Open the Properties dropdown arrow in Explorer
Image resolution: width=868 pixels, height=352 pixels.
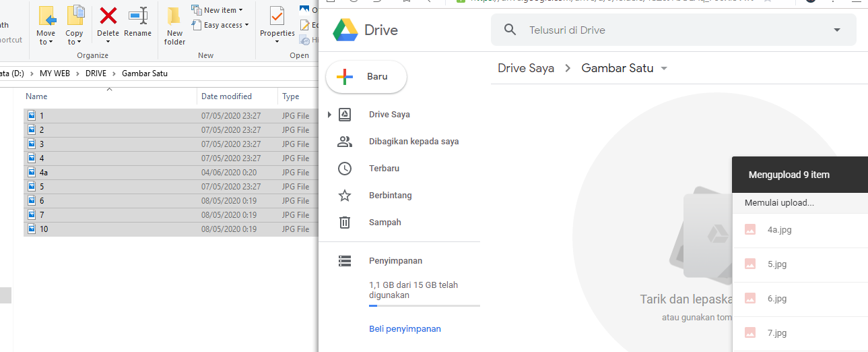coord(277,42)
